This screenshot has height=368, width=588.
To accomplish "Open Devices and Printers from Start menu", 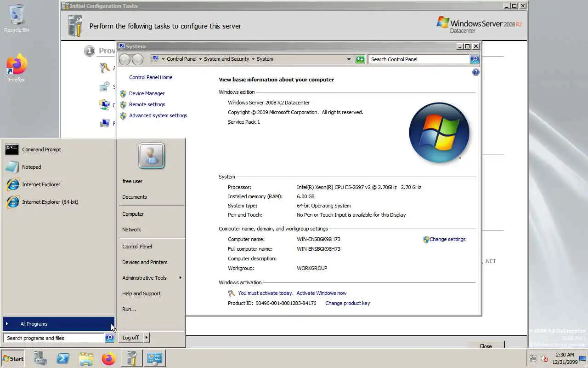I will (x=151, y=262).
